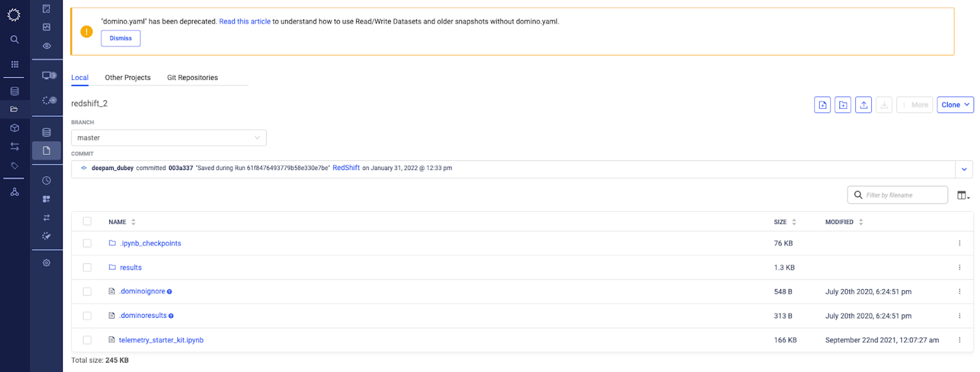Open row menu for results folder
This screenshot has width=980, height=372.
pyautogui.click(x=960, y=267)
